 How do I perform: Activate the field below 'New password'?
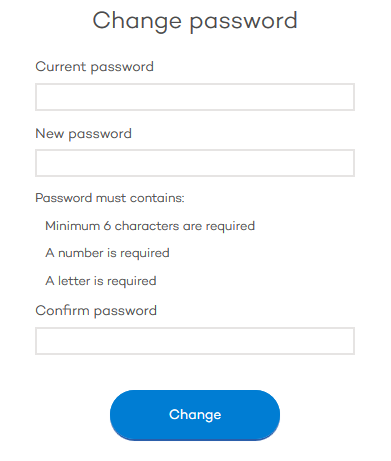[195, 163]
